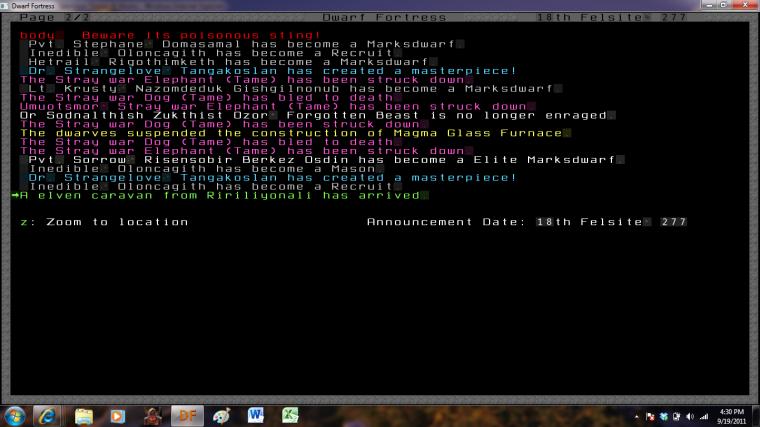Image resolution: width=760 pixels, height=427 pixels.
Task: Click the Show Desktop strip beside the clock
Action: (x=756, y=416)
